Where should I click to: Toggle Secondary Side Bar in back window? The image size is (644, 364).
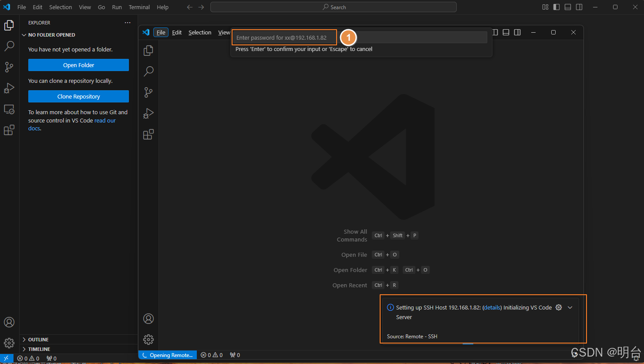(579, 7)
